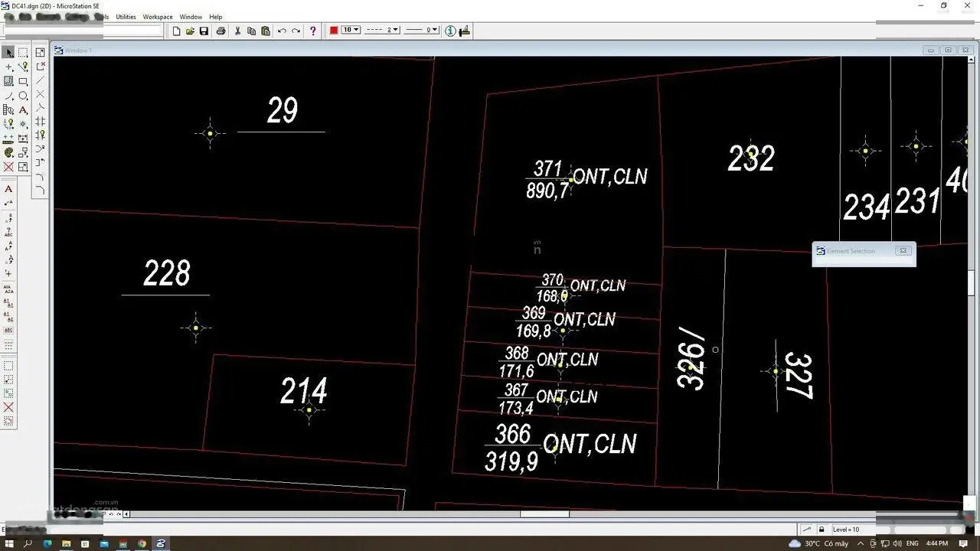The width and height of the screenshot is (980, 551).
Task: Open the level 10 dropdown
Action: 351,30
